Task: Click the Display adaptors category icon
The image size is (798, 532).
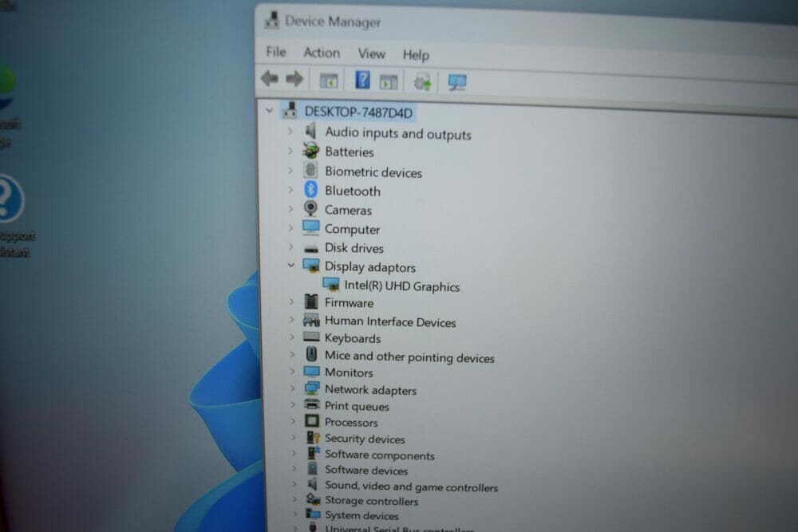Action: click(x=311, y=266)
